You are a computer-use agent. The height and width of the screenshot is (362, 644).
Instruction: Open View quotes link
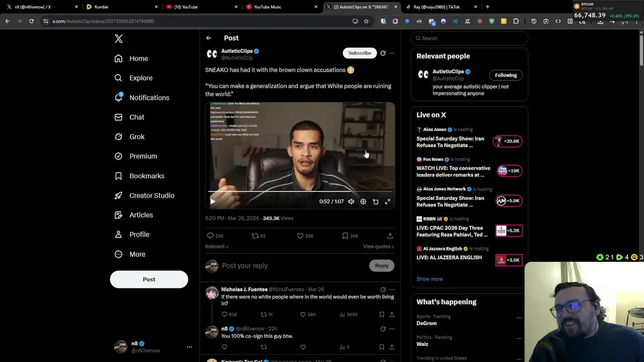(378, 247)
